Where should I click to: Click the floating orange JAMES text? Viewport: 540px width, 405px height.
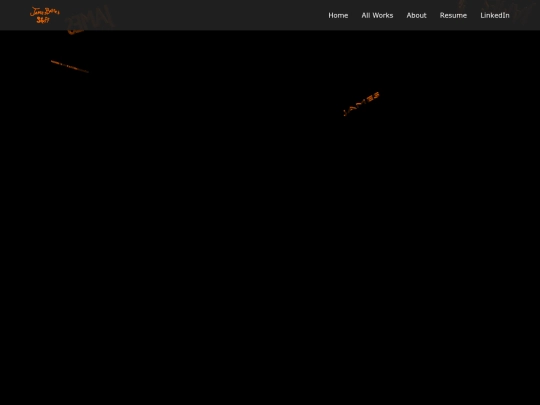pyautogui.click(x=362, y=104)
